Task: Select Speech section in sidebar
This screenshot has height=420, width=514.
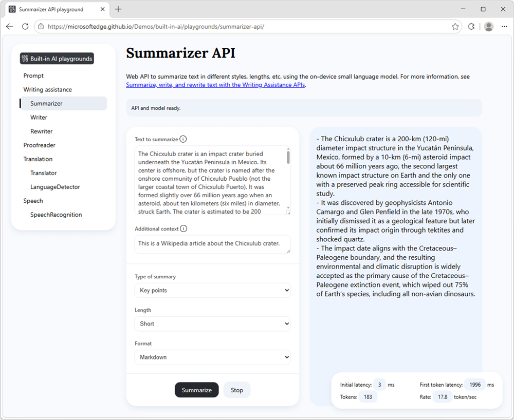Action: pos(33,201)
